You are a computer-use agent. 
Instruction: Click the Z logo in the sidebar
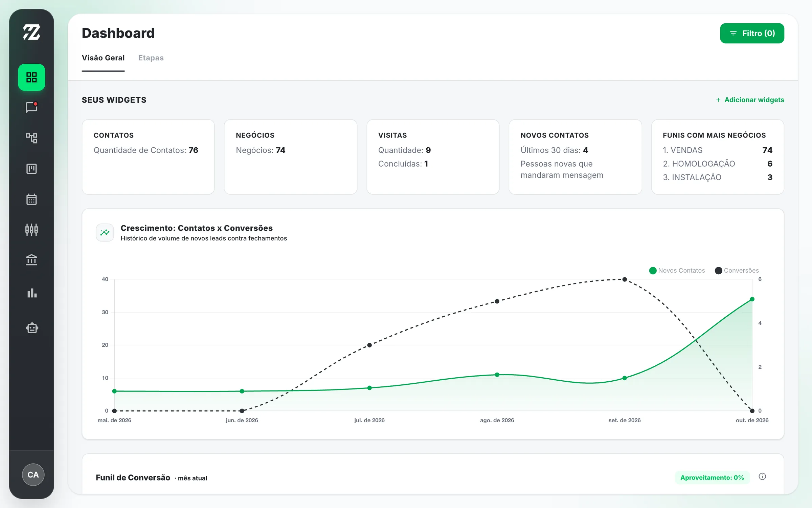point(31,32)
